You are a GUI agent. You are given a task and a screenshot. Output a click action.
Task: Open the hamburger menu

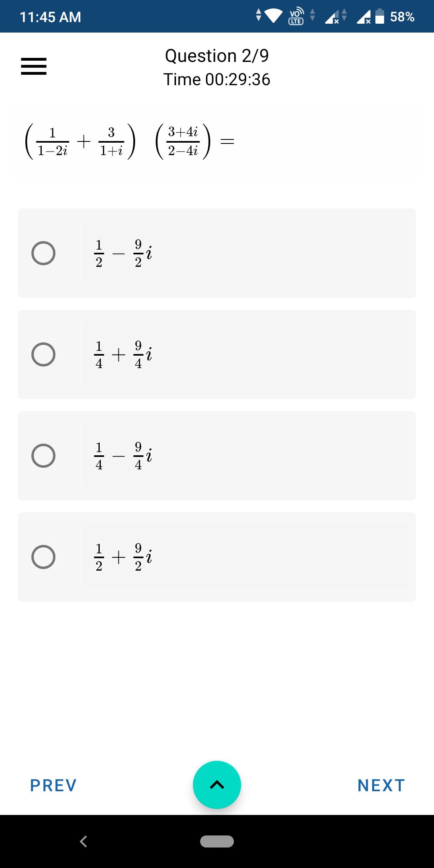pyautogui.click(x=34, y=66)
